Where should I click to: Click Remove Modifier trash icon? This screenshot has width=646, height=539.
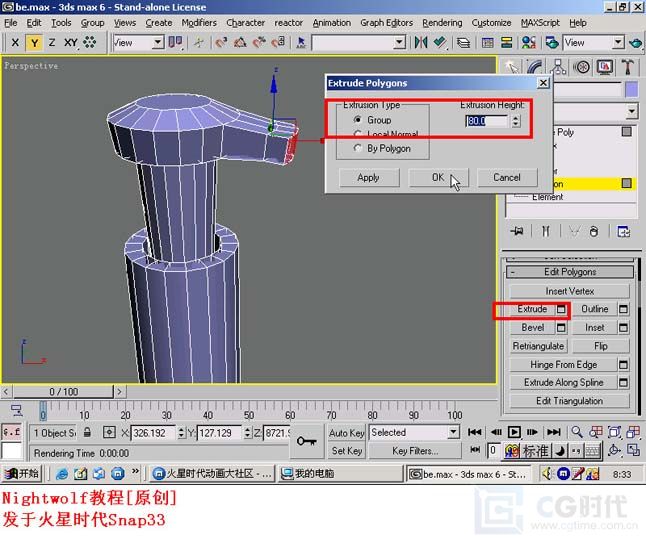click(594, 231)
